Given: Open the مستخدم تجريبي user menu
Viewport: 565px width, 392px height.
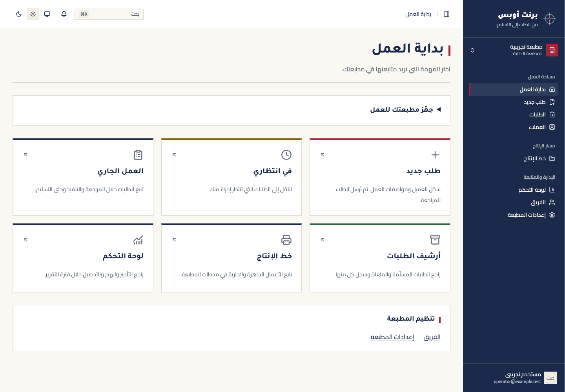Looking at the screenshot, I should 514,378.
